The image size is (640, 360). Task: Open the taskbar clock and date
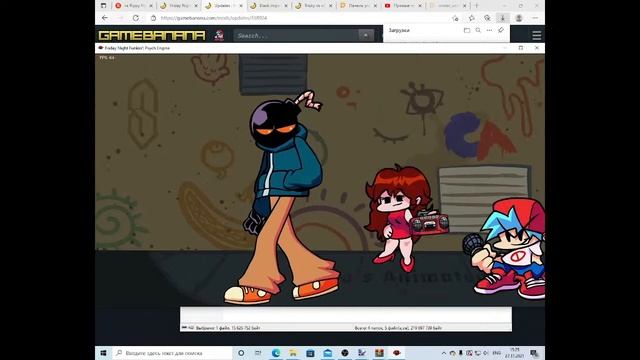tap(515, 353)
